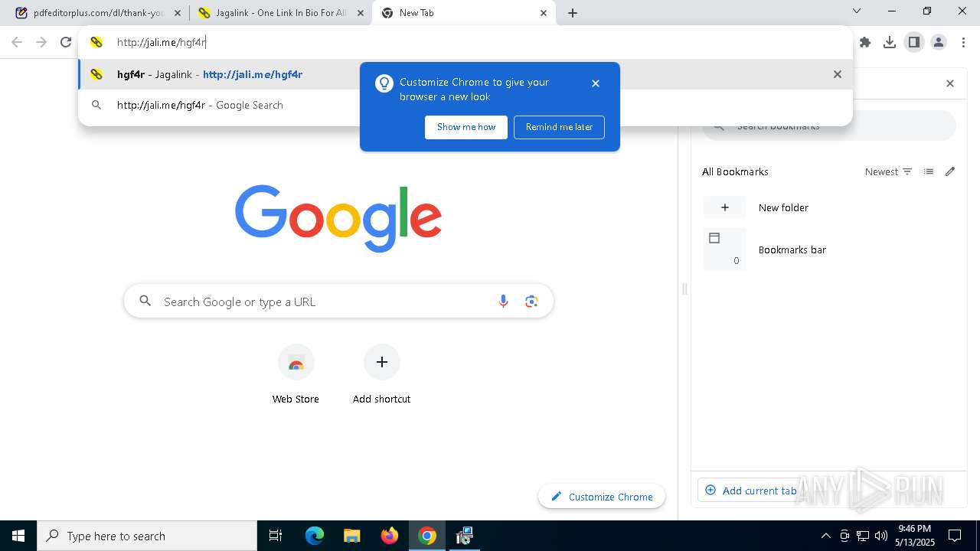Close the pdfeditorplus.com tab
This screenshot has width=980, height=551.
(178, 13)
